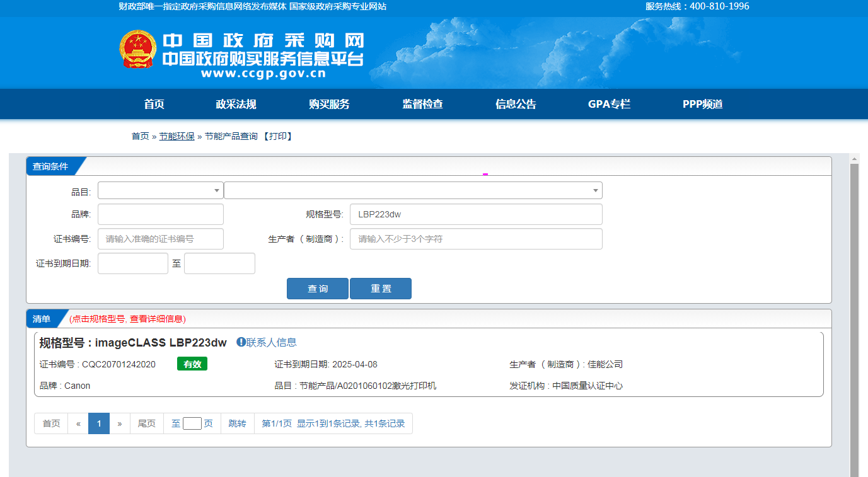Open the second wide 品目 dropdown
The width and height of the screenshot is (868, 477).
click(413, 190)
